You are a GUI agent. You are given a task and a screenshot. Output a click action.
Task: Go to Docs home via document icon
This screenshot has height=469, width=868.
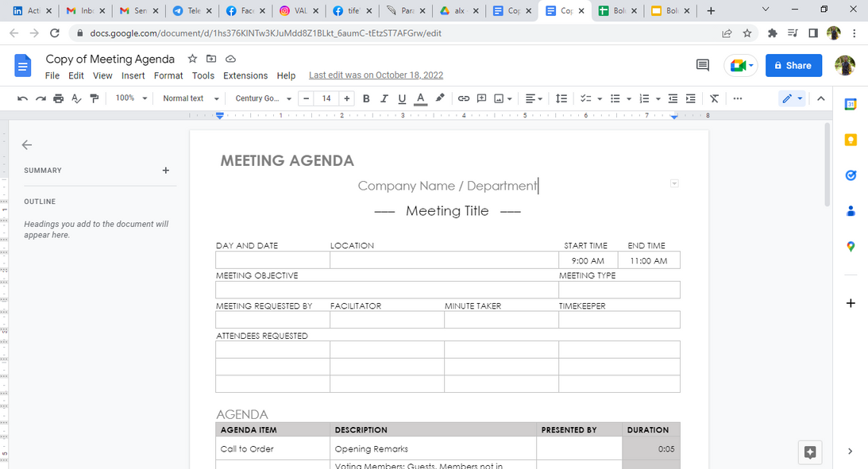23,66
